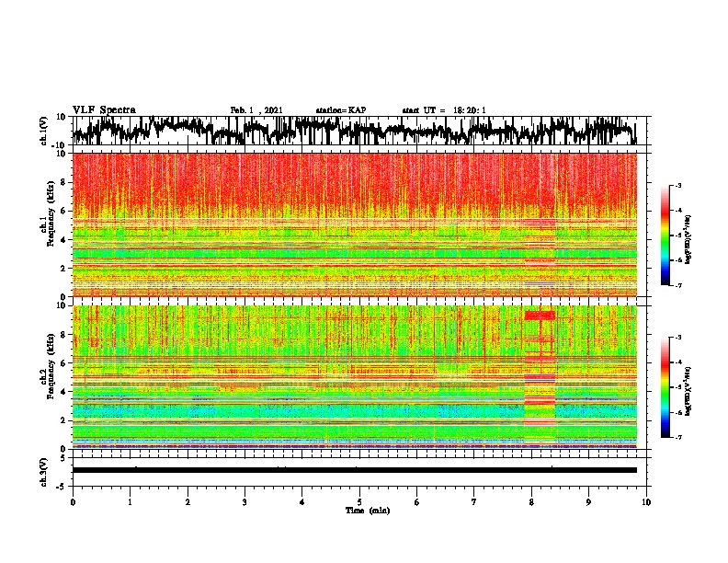Click the "8" kHz tick on ch.1 frequency axis

(64, 182)
